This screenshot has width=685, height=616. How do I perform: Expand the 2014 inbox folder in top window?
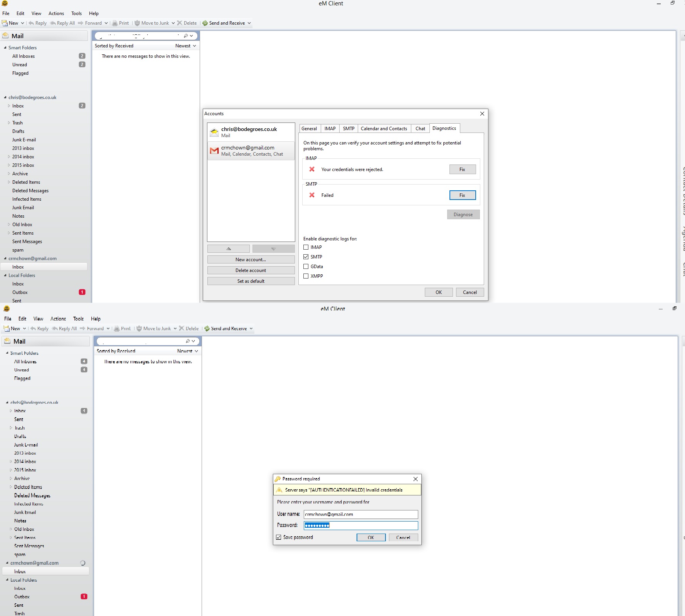tap(9, 157)
